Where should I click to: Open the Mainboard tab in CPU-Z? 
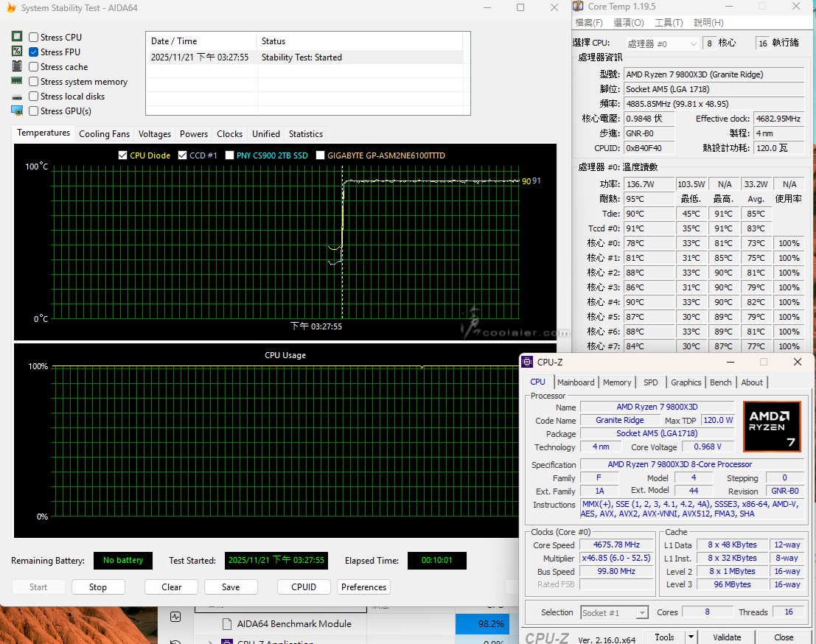[576, 382]
